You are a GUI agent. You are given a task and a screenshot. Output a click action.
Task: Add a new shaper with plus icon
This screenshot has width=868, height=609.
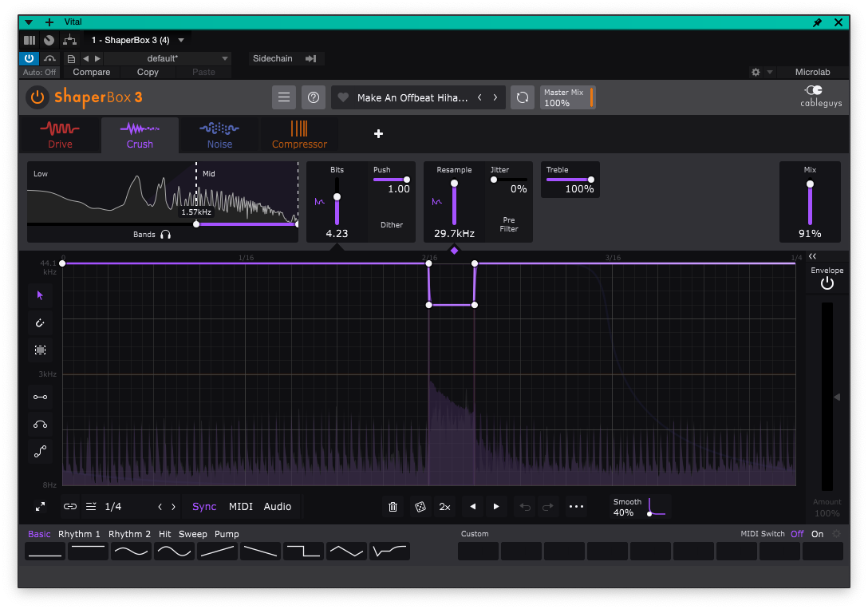coord(379,133)
